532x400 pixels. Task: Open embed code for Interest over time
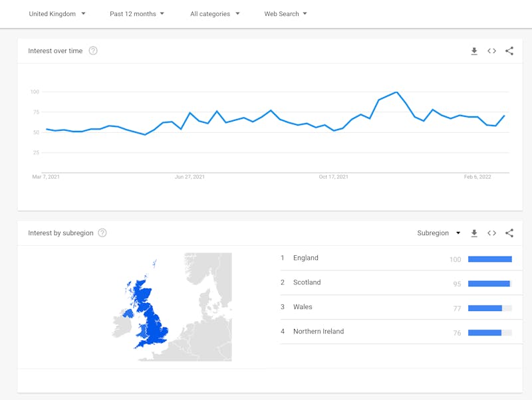click(x=491, y=51)
